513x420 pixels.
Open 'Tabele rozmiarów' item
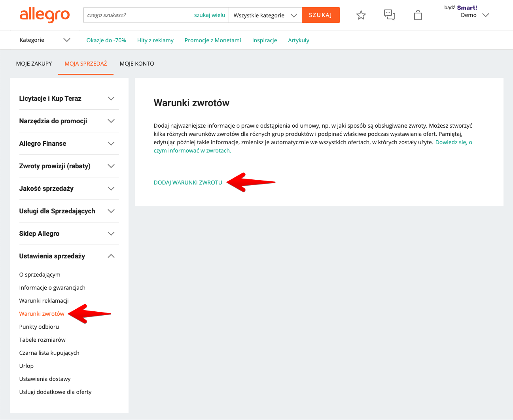pyautogui.click(x=42, y=340)
